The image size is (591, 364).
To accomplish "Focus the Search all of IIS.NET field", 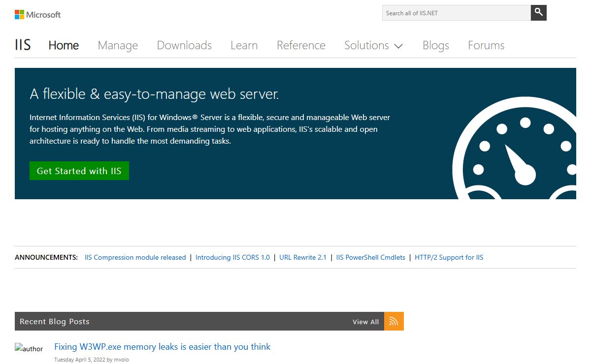I will (x=457, y=13).
